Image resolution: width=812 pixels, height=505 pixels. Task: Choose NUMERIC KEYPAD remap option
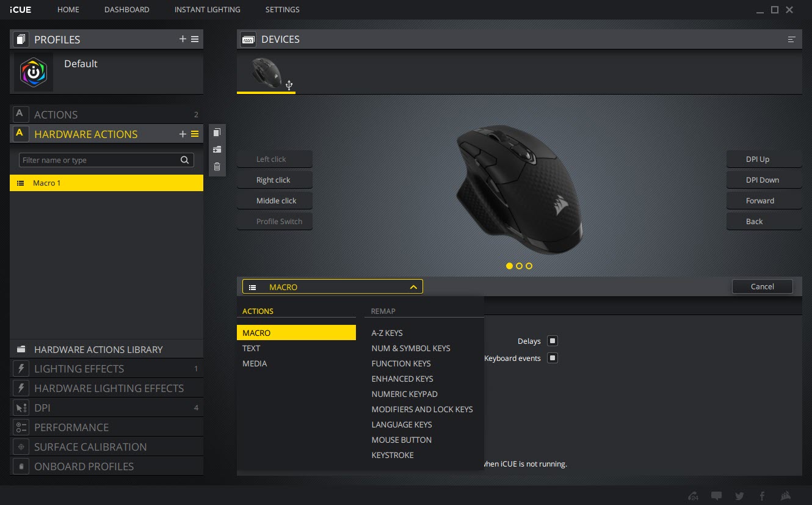(x=405, y=394)
